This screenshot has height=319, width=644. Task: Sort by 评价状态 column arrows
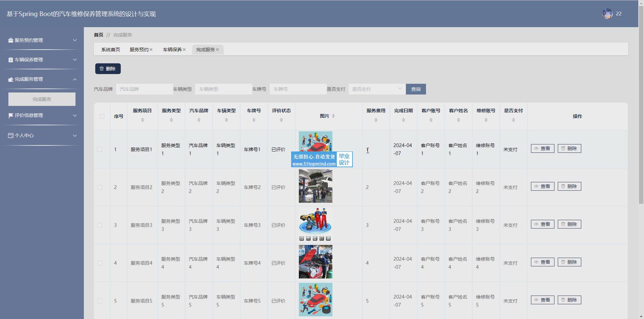(281, 120)
